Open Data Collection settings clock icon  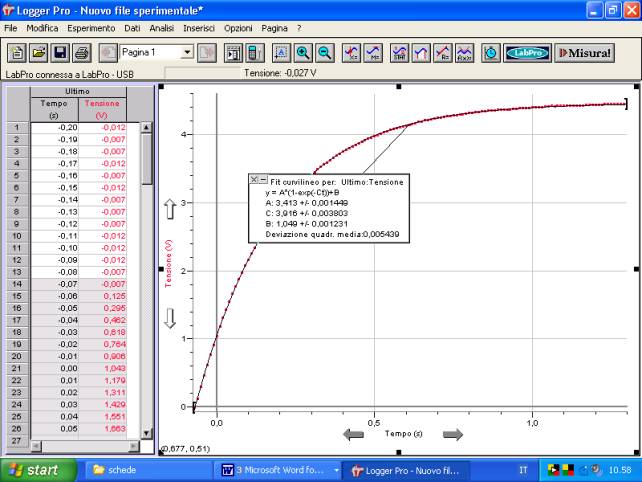[491, 53]
